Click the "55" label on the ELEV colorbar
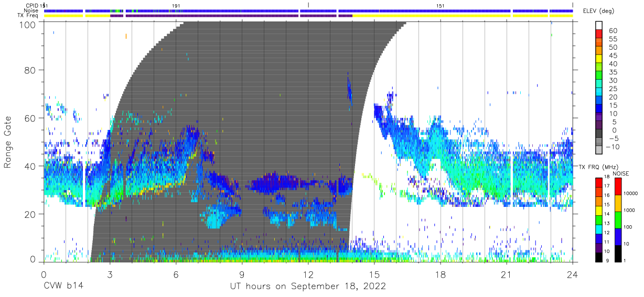 tap(613, 39)
